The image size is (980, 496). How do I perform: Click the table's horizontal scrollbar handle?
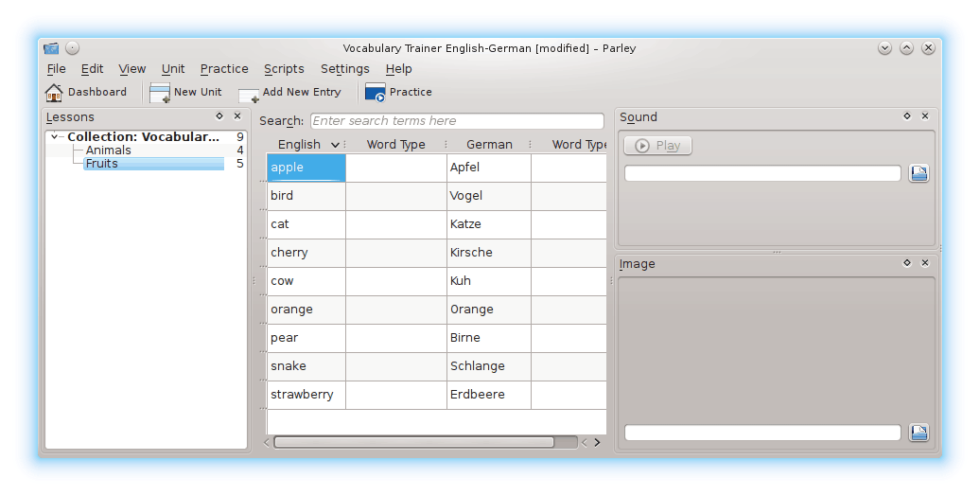pyautogui.click(x=413, y=442)
